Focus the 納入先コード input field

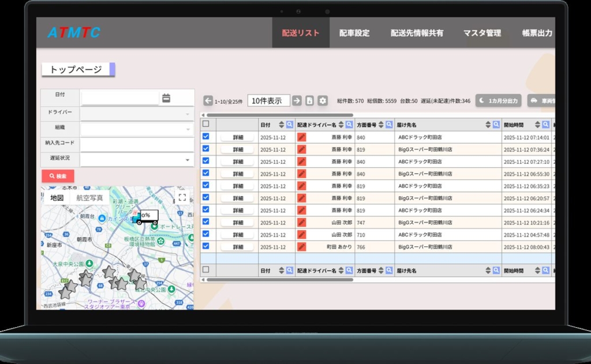click(x=137, y=145)
